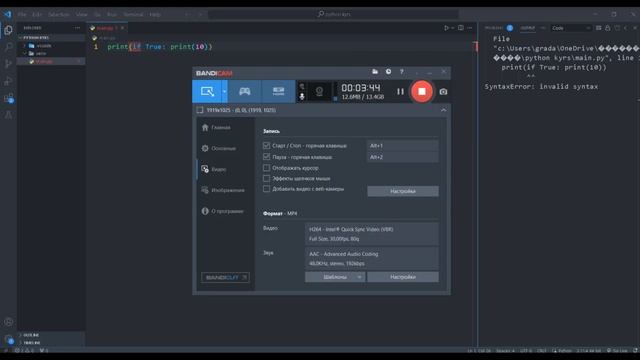Open the Terminal menu in VS Code
The width and height of the screenshot is (640, 360).
[133, 14]
